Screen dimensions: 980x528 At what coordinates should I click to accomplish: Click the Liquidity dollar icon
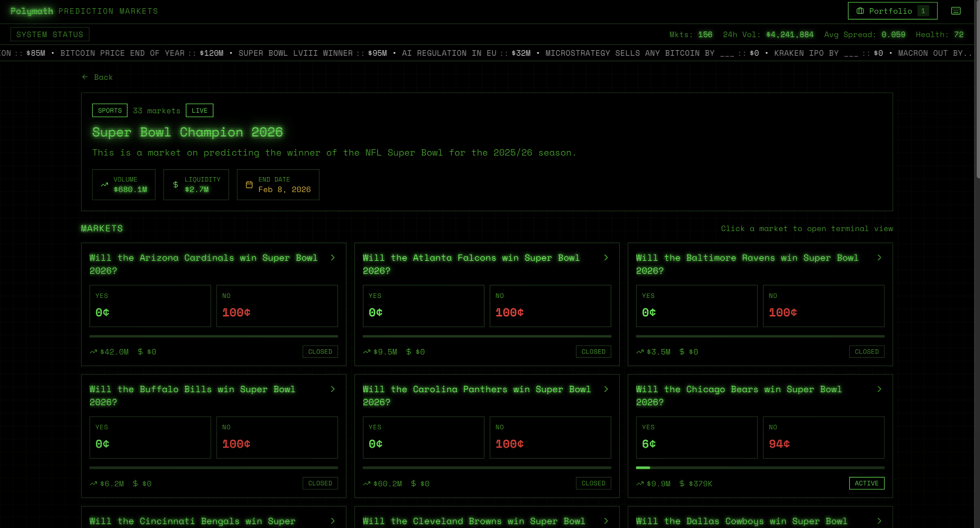(x=175, y=185)
